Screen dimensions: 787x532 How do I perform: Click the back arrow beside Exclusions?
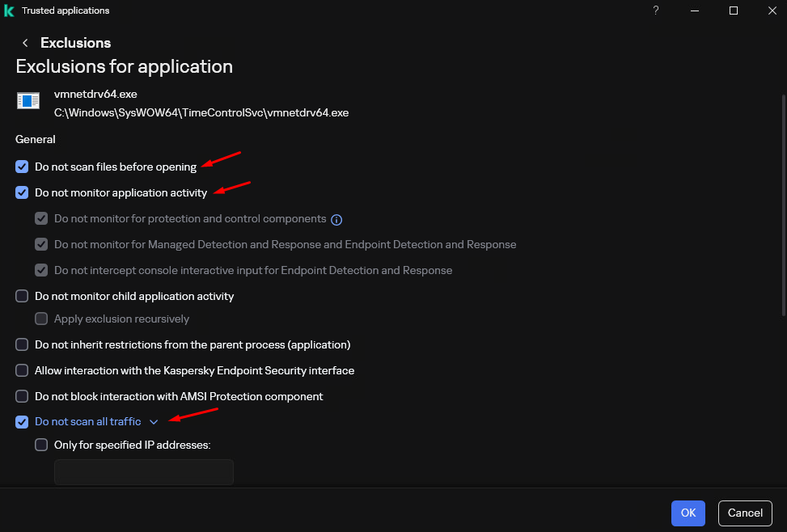point(25,42)
